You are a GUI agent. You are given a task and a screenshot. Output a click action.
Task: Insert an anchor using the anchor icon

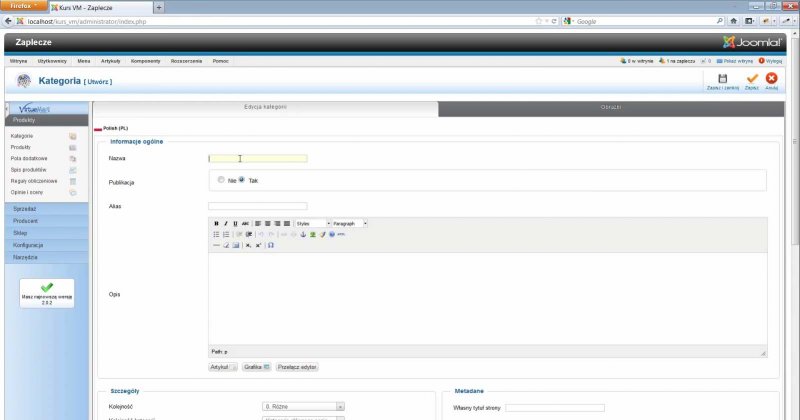(304, 234)
